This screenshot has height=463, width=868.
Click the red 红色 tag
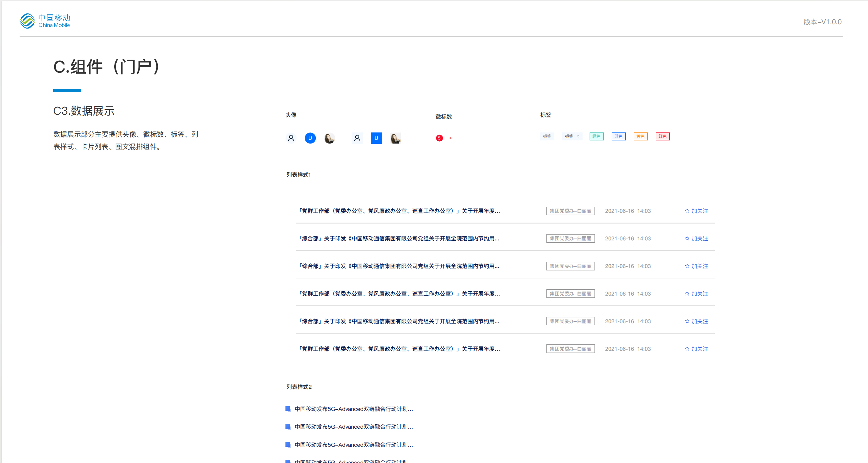(x=662, y=136)
